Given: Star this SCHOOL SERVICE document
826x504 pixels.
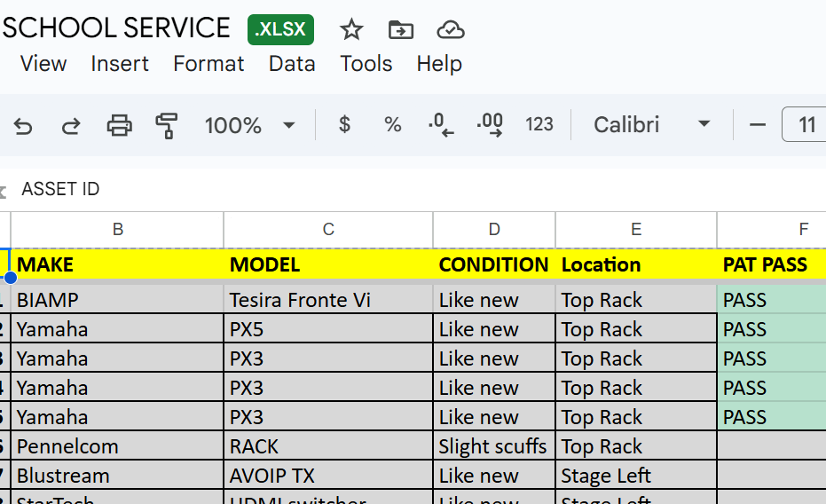Looking at the screenshot, I should pyautogui.click(x=351, y=29).
